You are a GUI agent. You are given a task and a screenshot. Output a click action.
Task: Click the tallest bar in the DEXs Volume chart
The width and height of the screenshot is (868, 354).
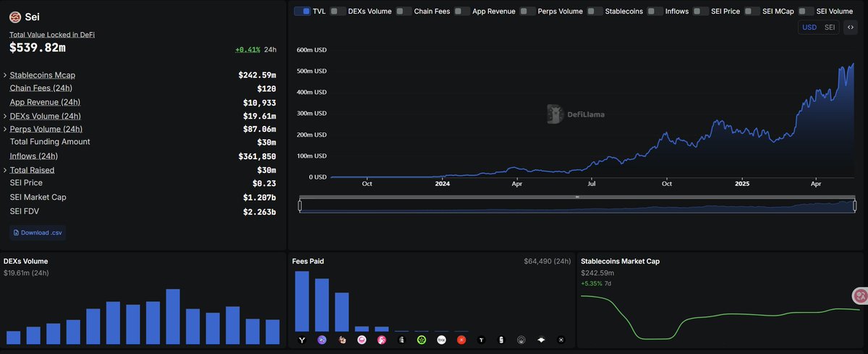(173, 316)
